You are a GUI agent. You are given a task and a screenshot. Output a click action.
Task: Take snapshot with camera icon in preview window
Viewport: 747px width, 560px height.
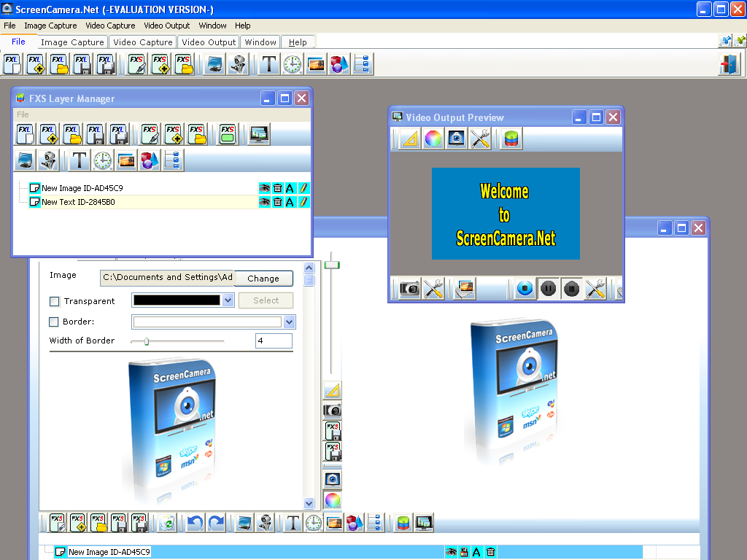(410, 289)
